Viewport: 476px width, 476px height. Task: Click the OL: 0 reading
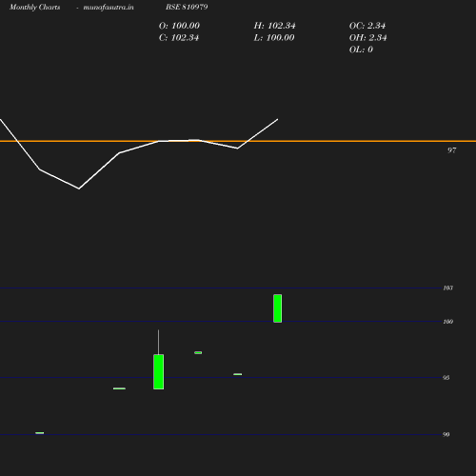[361, 50]
